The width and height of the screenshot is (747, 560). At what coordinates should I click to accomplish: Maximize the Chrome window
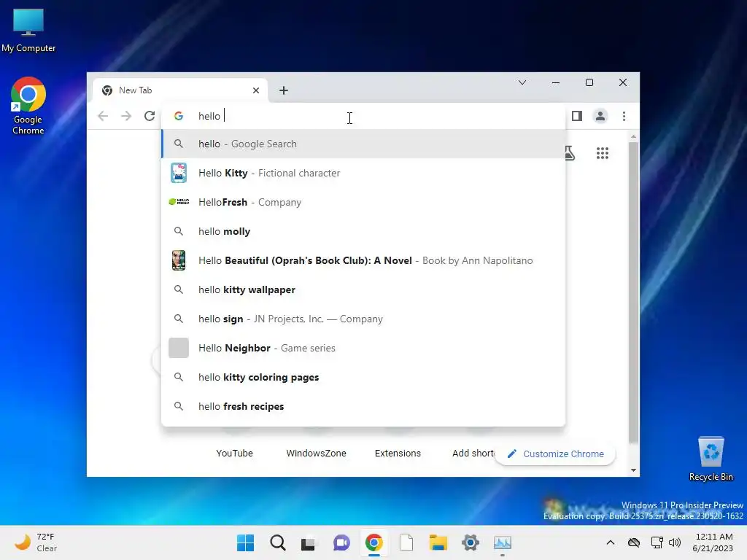[589, 82]
